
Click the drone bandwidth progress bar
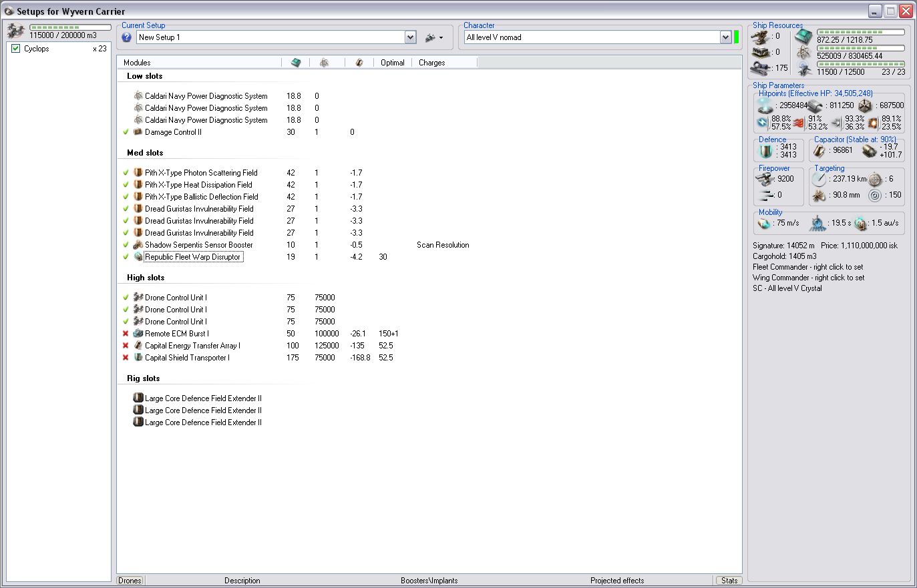coord(861,64)
